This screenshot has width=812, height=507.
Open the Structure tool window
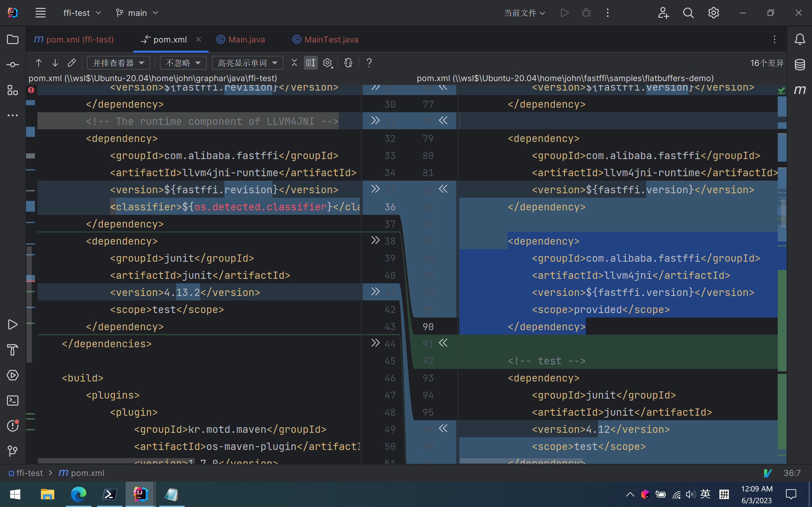click(x=12, y=91)
